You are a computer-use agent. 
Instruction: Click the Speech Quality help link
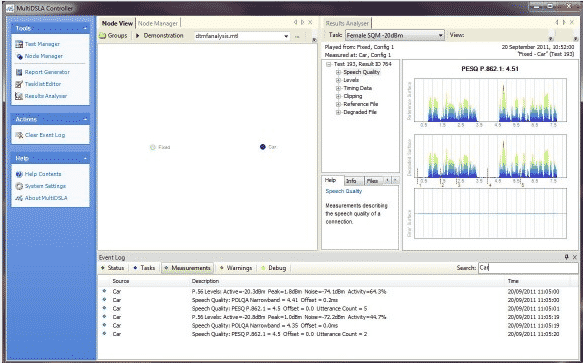click(344, 191)
